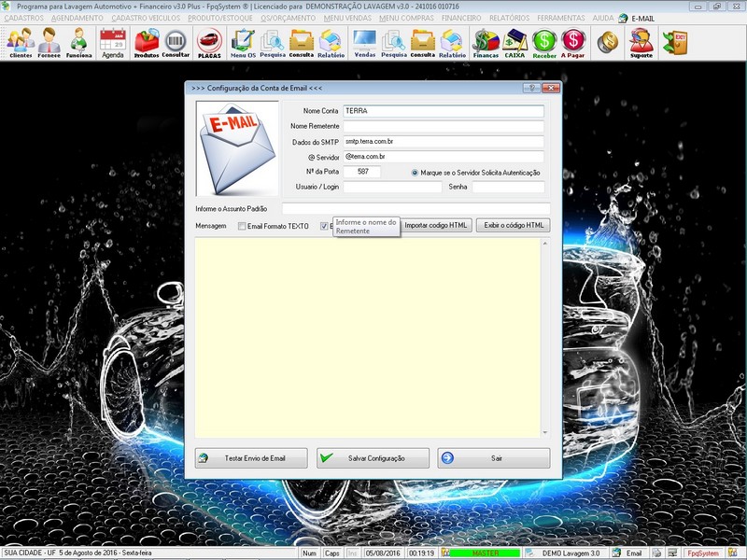Click the gold coins toolbar icon
Screen dimensions: 747x560
(608, 42)
